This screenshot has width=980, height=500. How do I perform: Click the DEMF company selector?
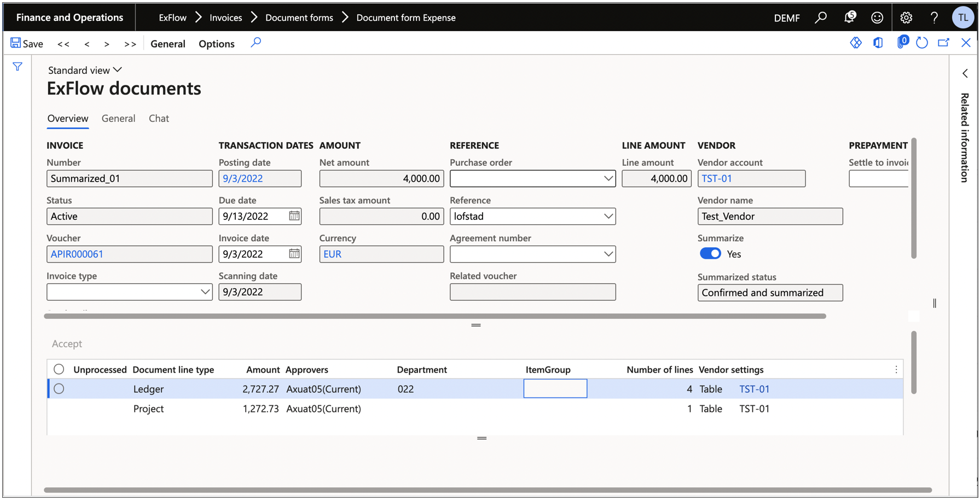[x=786, y=18]
